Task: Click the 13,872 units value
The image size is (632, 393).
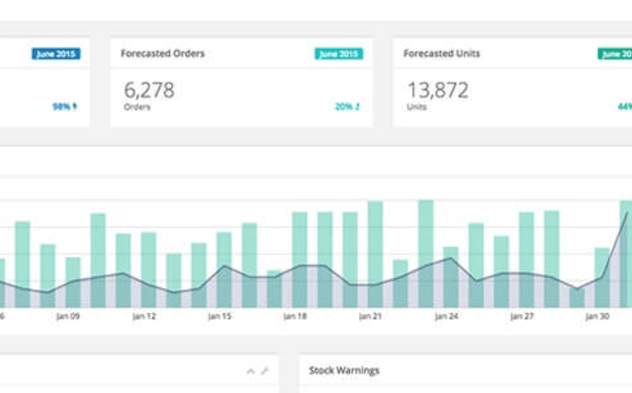Action: click(x=438, y=90)
